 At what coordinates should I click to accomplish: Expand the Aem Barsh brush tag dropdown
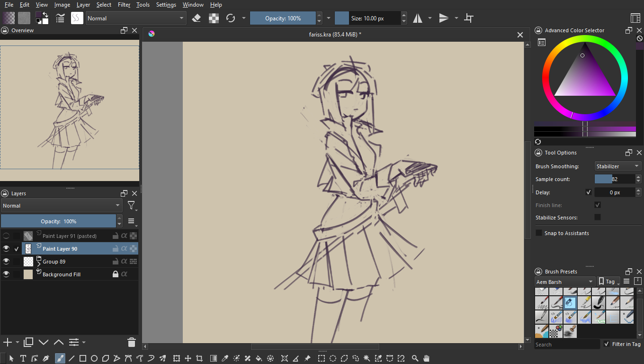coord(564,282)
